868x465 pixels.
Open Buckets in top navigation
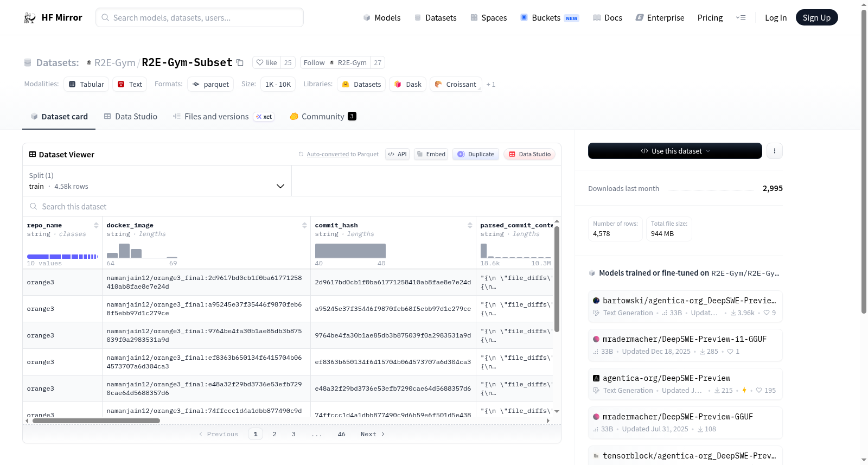tap(550, 18)
